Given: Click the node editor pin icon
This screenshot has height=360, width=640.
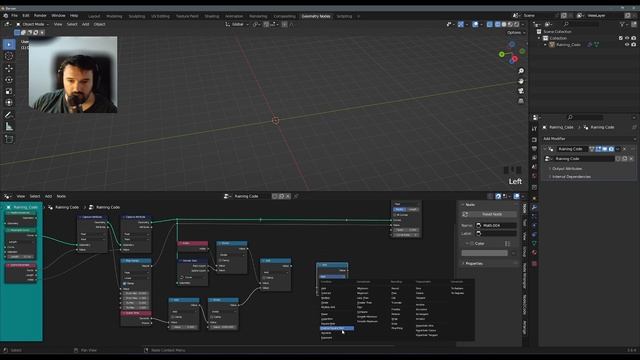Looking at the screenshot, I should point(296,196).
